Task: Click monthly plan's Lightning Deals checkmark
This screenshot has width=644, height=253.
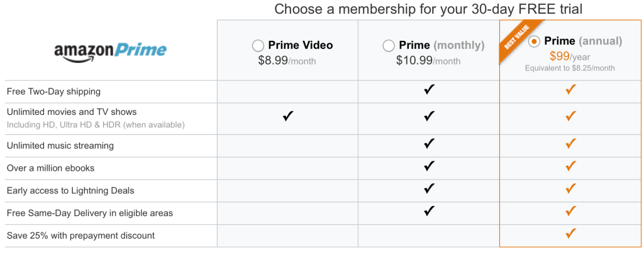Action: 429,189
